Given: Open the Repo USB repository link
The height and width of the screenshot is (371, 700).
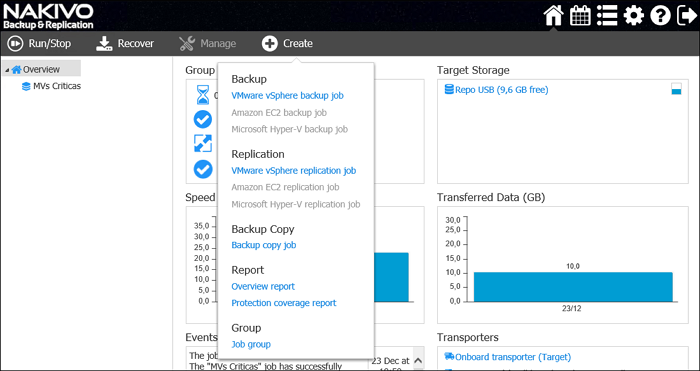Looking at the screenshot, I should pos(502,90).
